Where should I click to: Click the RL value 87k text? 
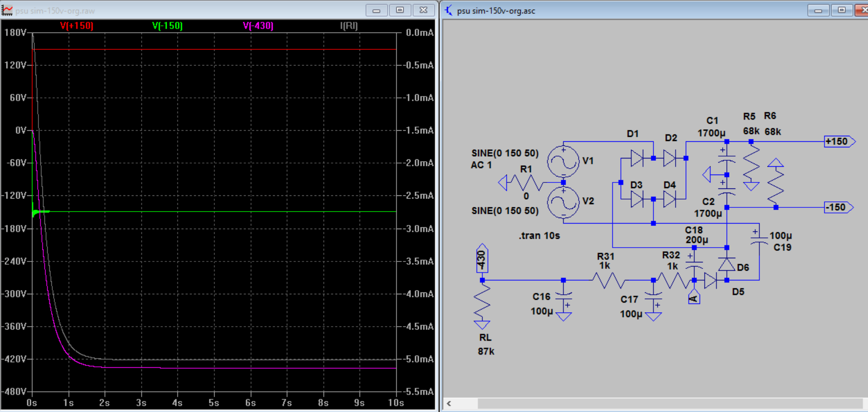[x=486, y=351]
